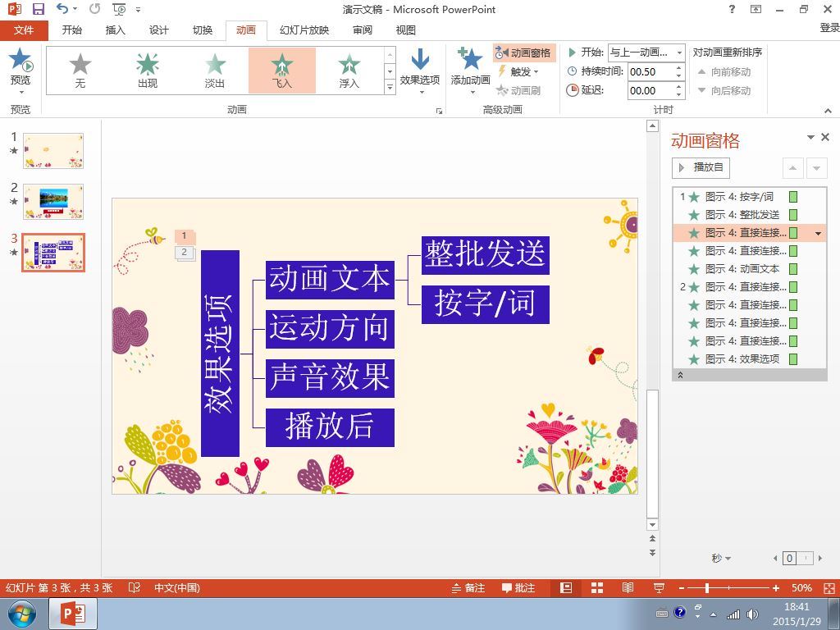Zoom in with the plus button
Screen dimensions: 840x630
pos(776,588)
